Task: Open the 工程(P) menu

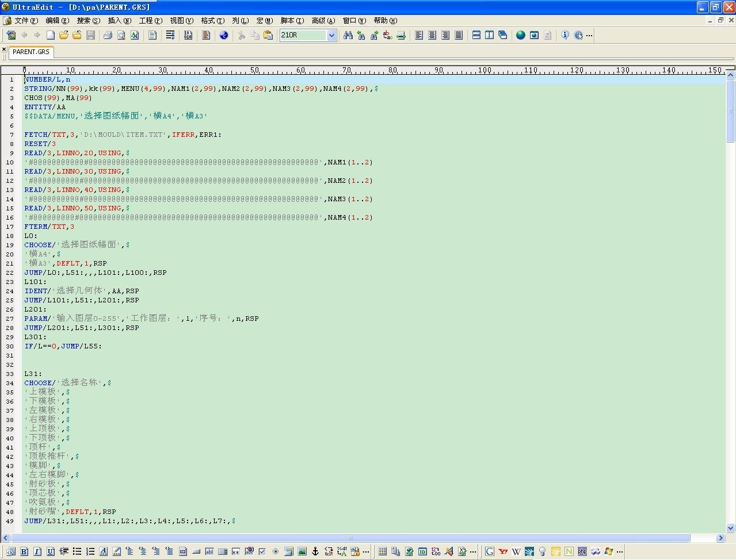Action: pos(151,21)
